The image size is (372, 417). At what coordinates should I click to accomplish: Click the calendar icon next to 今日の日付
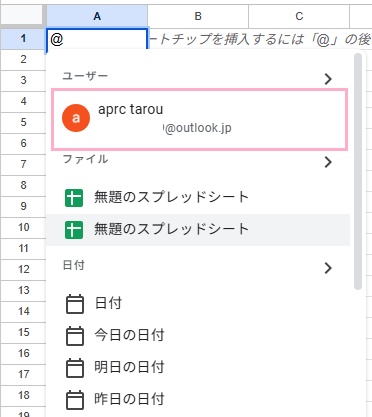point(75,335)
